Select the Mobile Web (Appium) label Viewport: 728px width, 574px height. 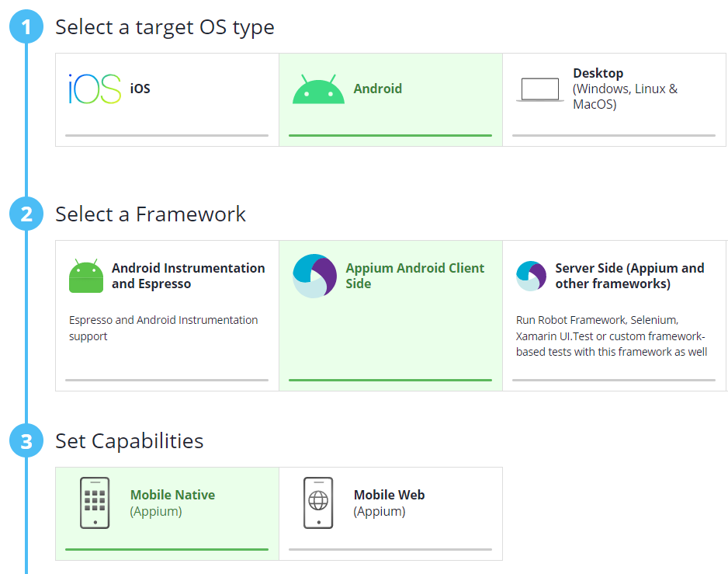pyautogui.click(x=389, y=503)
